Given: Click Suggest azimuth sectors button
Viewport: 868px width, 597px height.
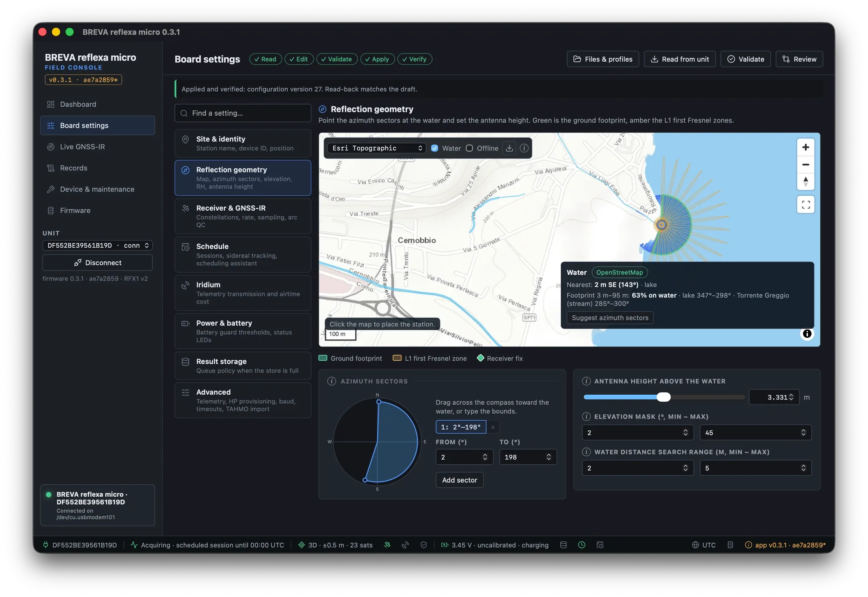Looking at the screenshot, I should [x=610, y=318].
